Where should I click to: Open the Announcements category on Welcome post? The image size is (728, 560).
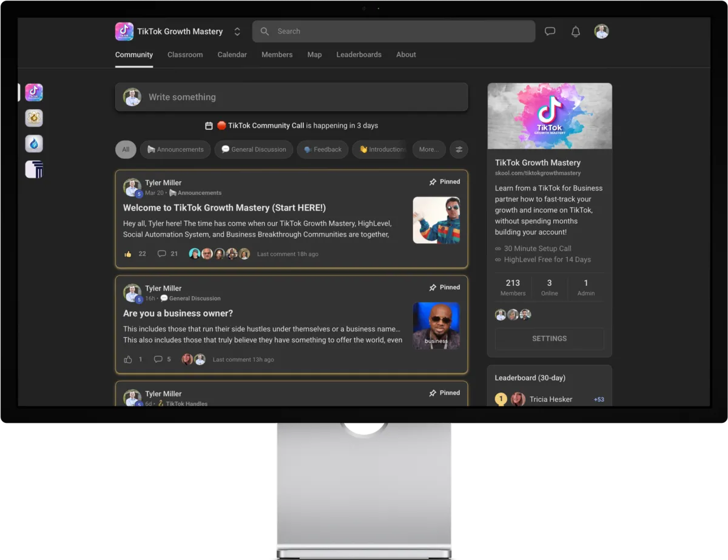point(195,193)
